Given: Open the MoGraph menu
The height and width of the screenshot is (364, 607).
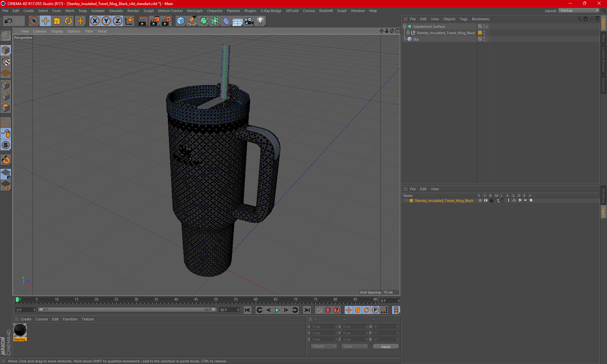Looking at the screenshot, I should coord(195,11).
